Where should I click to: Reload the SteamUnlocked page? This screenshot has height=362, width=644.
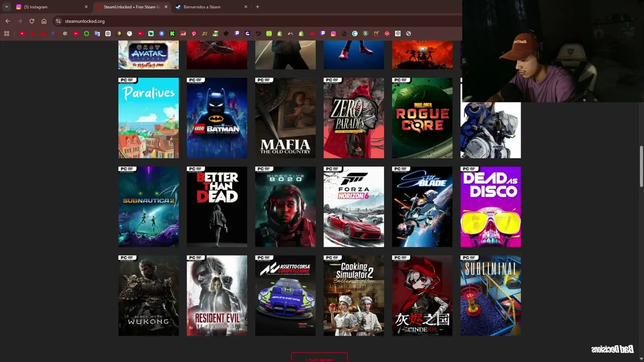pos(32,21)
